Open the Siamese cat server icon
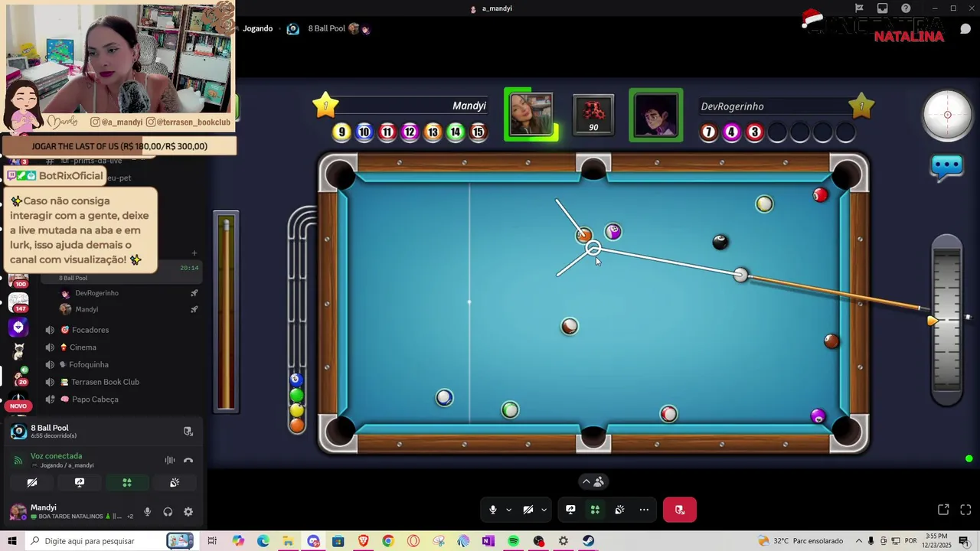980x551 pixels. tap(18, 351)
